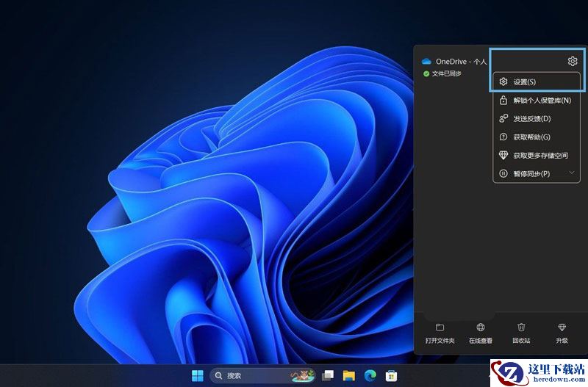
Task: Click the lock icon beside 解锁个人保管库
Action: (503, 100)
